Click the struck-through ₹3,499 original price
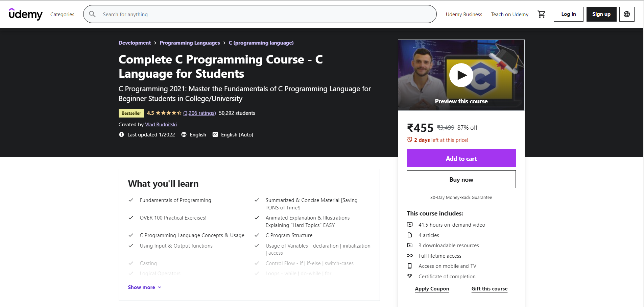 [446, 127]
